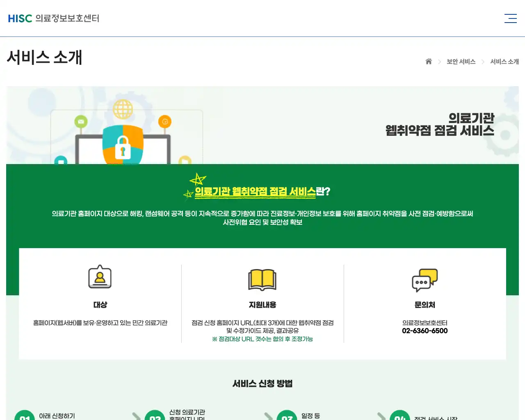Image resolution: width=525 pixels, height=420 pixels.
Task: Click the chevron after the breadcrumb home icon
Action: (x=439, y=62)
